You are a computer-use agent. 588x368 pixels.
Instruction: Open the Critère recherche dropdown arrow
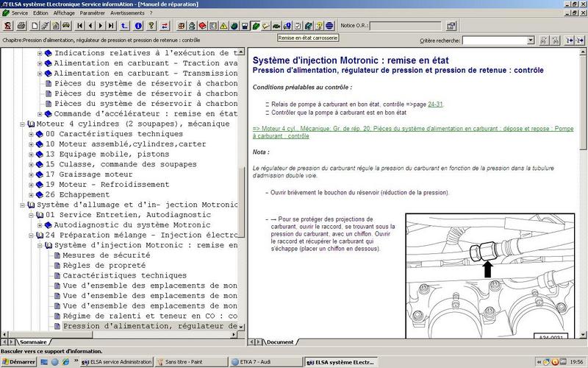[530, 40]
